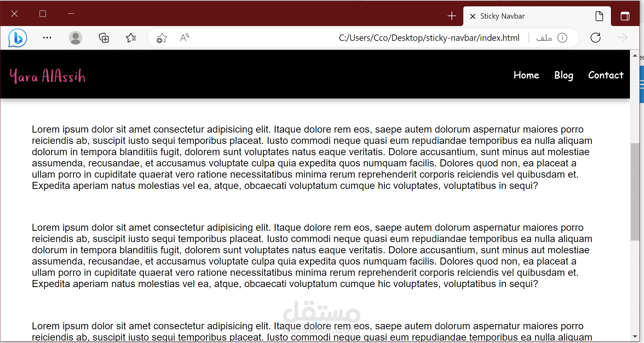Add this page to favorites star icon
This screenshot has width=644, height=343.
click(162, 38)
